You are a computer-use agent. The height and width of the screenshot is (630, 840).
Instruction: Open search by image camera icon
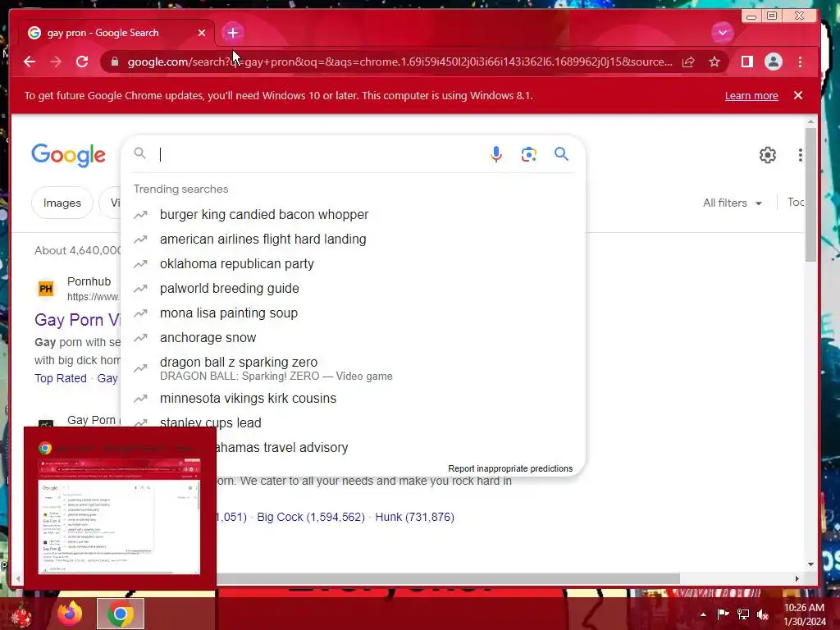(529, 154)
